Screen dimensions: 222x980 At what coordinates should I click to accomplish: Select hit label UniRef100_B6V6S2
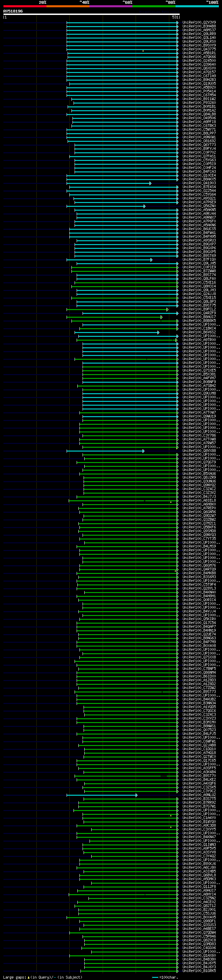click(199, 332)
